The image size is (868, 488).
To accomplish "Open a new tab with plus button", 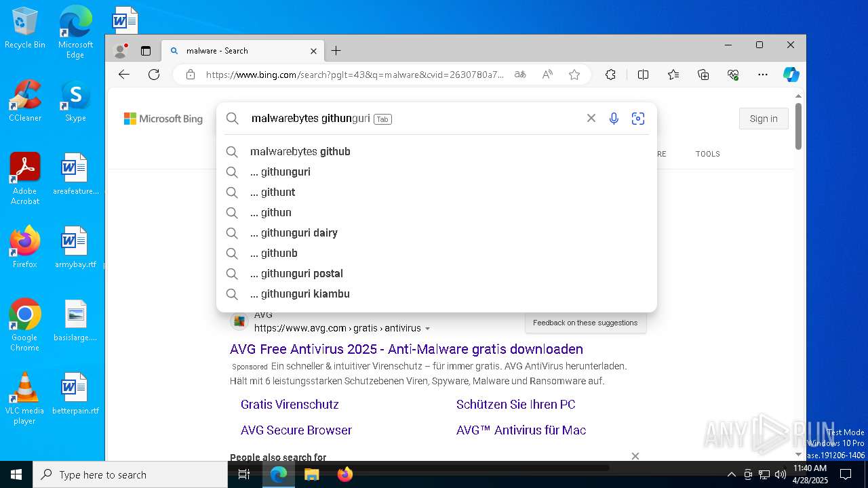I will (336, 51).
